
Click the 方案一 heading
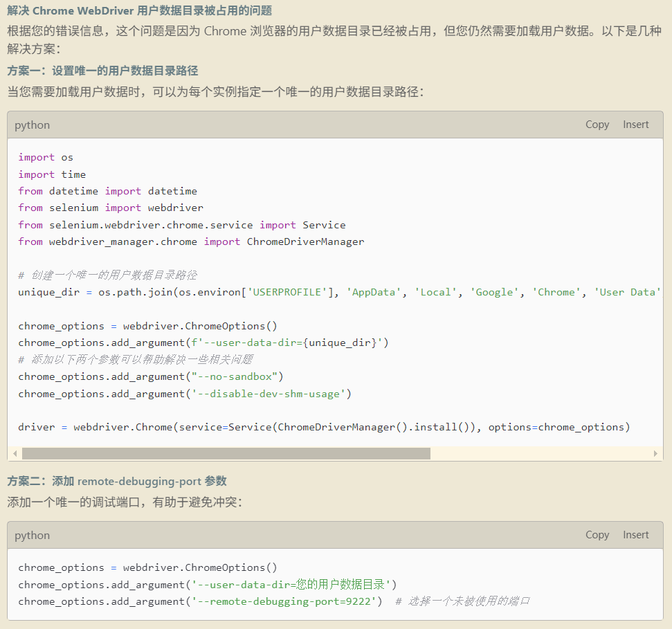(x=102, y=71)
